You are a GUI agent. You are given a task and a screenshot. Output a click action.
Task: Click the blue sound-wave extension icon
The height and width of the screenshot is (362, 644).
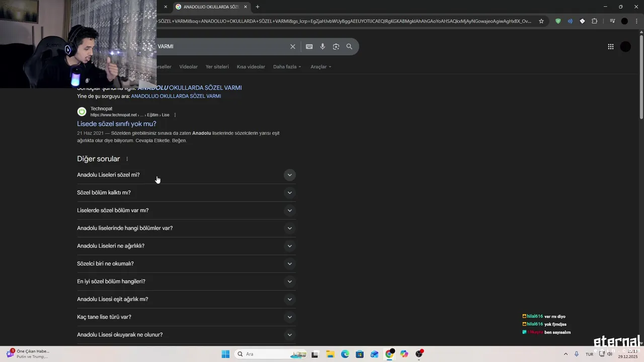point(570,21)
